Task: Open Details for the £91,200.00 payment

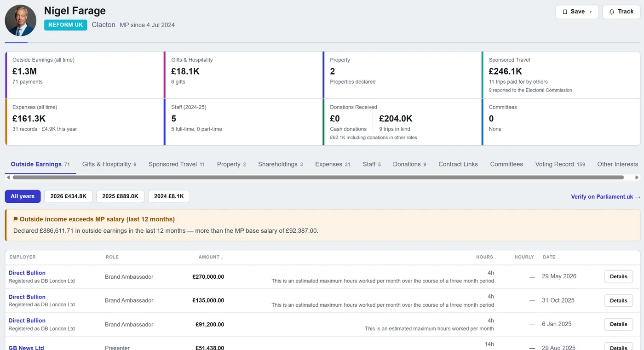Action: click(618, 325)
